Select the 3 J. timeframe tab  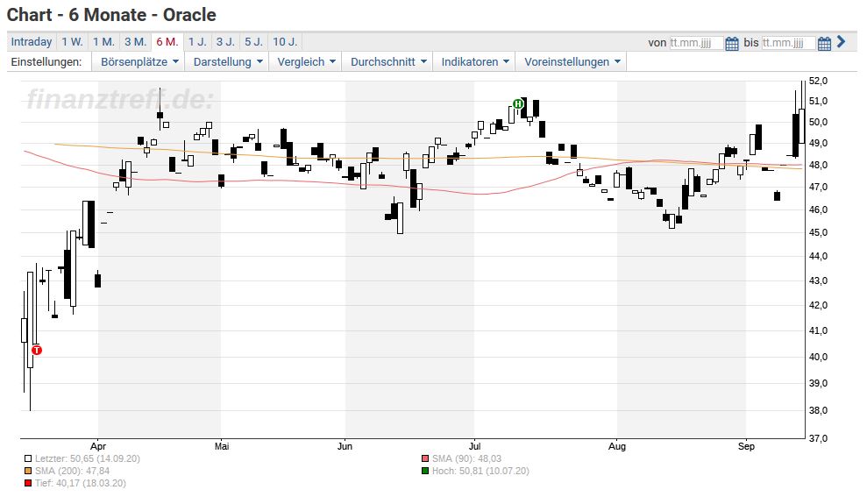click(x=225, y=42)
